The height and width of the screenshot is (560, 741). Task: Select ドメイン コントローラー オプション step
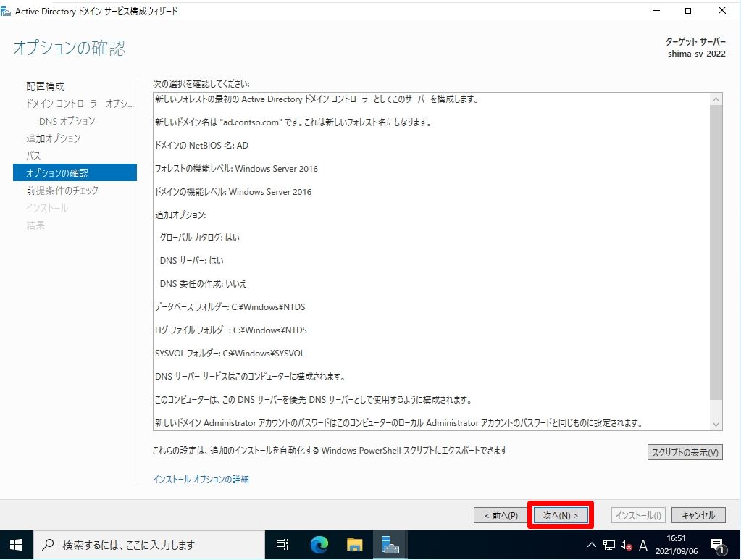[x=80, y=104]
